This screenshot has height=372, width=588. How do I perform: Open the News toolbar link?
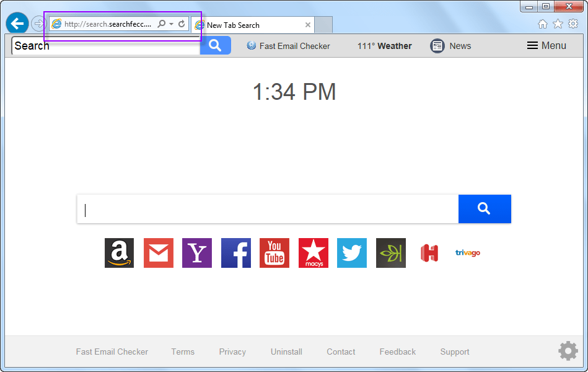point(460,46)
